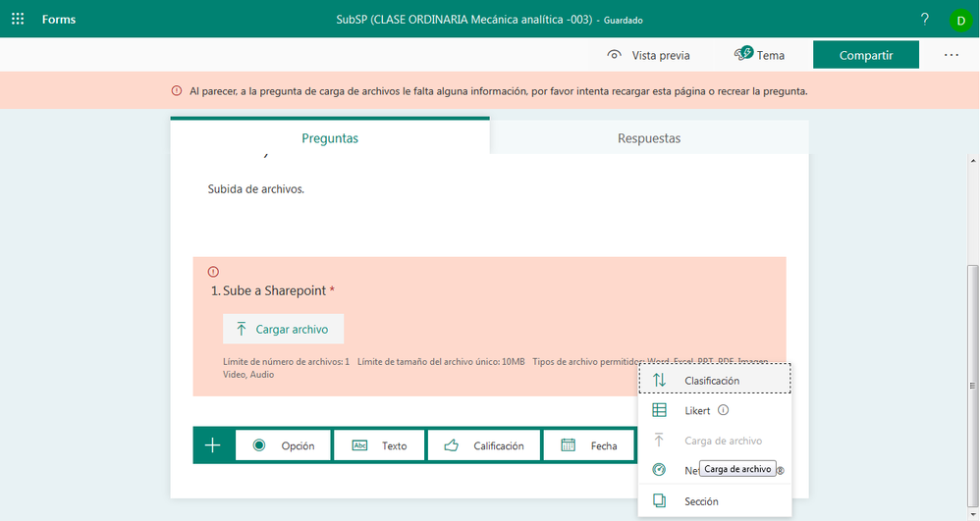Open the Tema theme options
The image size is (980, 521).
click(759, 55)
